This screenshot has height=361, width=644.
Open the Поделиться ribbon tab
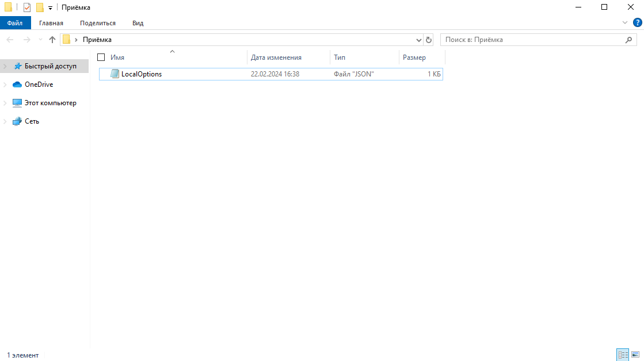pyautogui.click(x=98, y=23)
